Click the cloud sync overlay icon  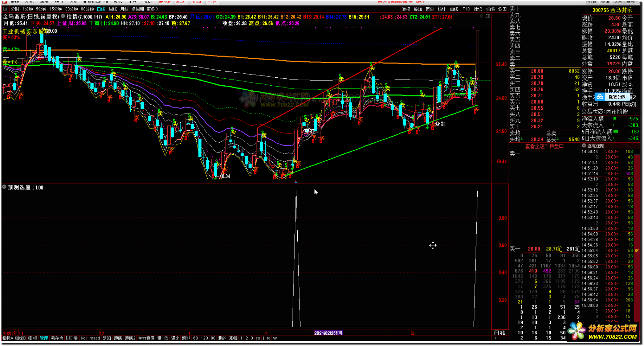click(x=600, y=97)
